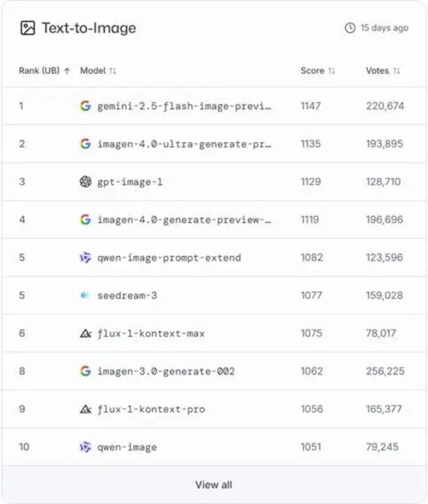428x504 pixels.
Task: Click the Text-to-Image heading
Action: pos(89,28)
